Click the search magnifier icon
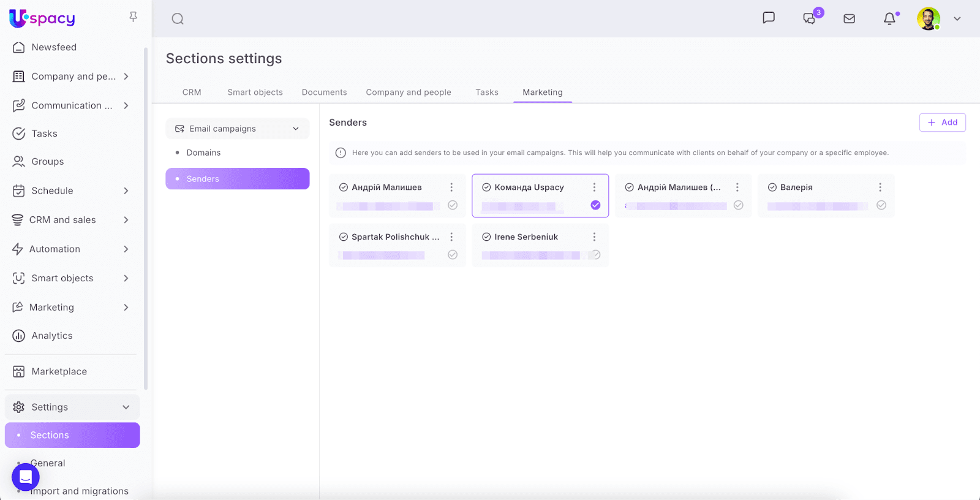Image resolution: width=980 pixels, height=500 pixels. [178, 19]
